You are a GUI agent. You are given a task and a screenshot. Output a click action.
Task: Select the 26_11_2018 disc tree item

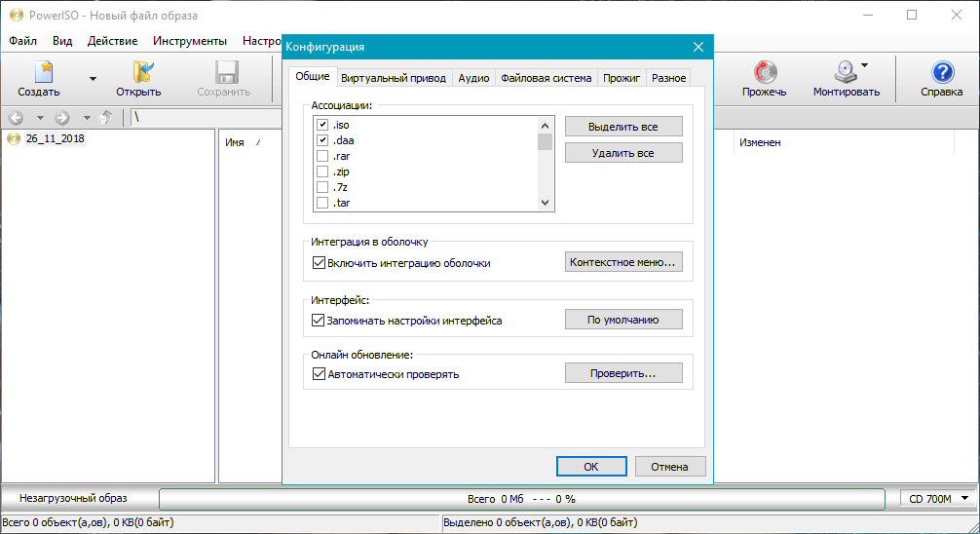[x=55, y=138]
